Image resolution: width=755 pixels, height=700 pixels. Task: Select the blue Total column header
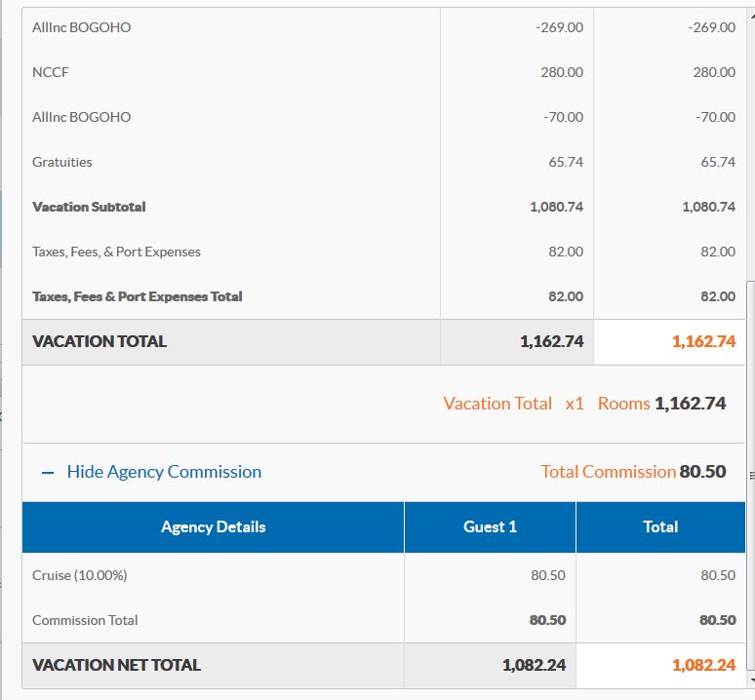click(660, 526)
